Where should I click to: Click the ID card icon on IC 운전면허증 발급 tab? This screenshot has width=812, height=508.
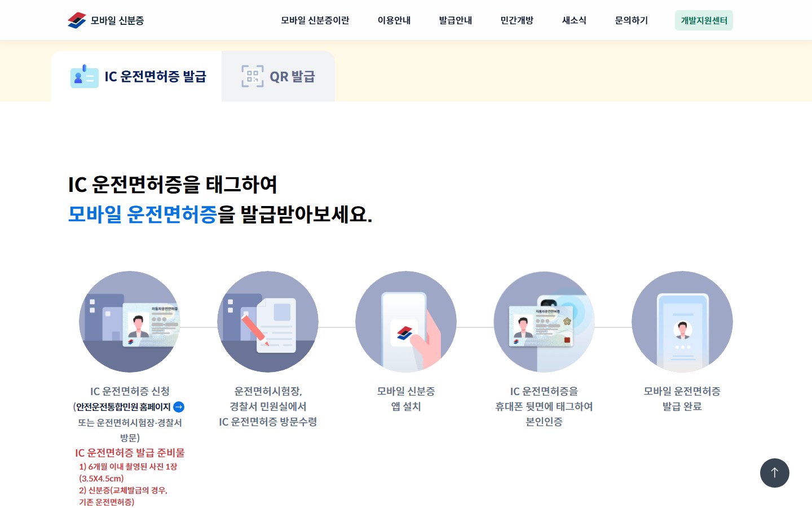[85, 76]
